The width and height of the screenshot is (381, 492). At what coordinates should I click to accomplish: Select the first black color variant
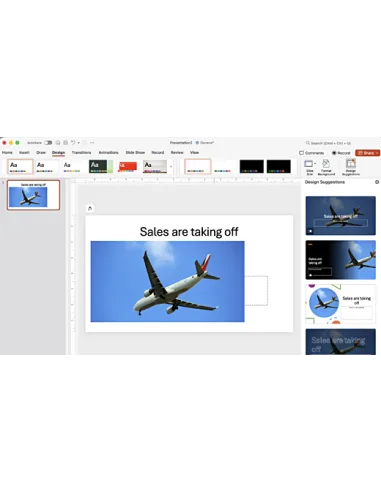click(x=252, y=166)
